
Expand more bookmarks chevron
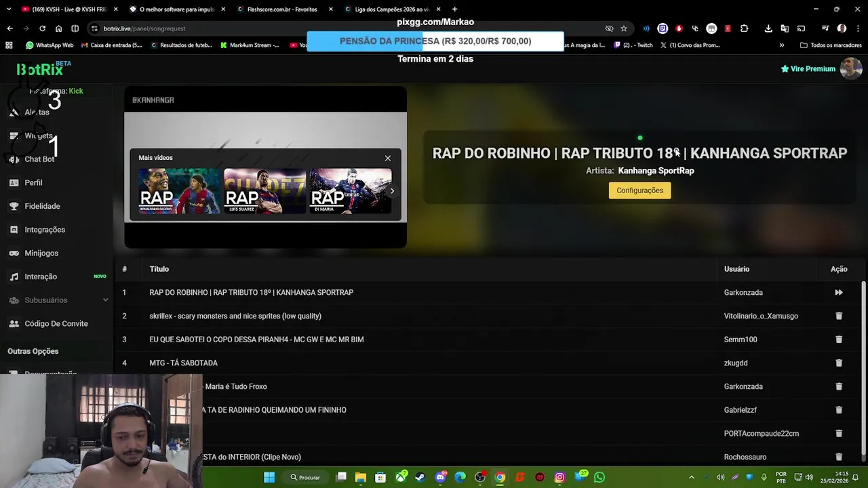tap(782, 45)
